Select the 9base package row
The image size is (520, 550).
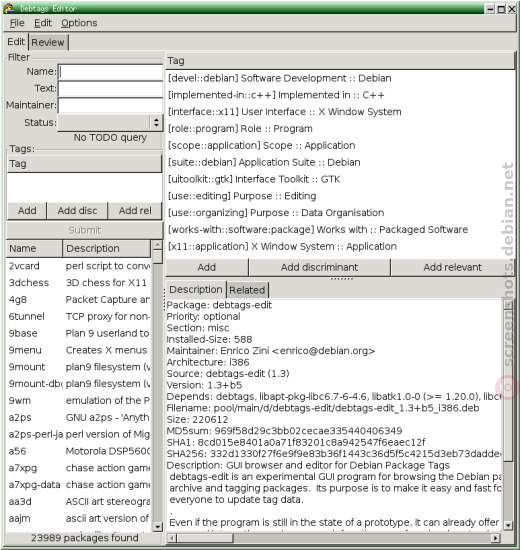[x=79, y=334]
